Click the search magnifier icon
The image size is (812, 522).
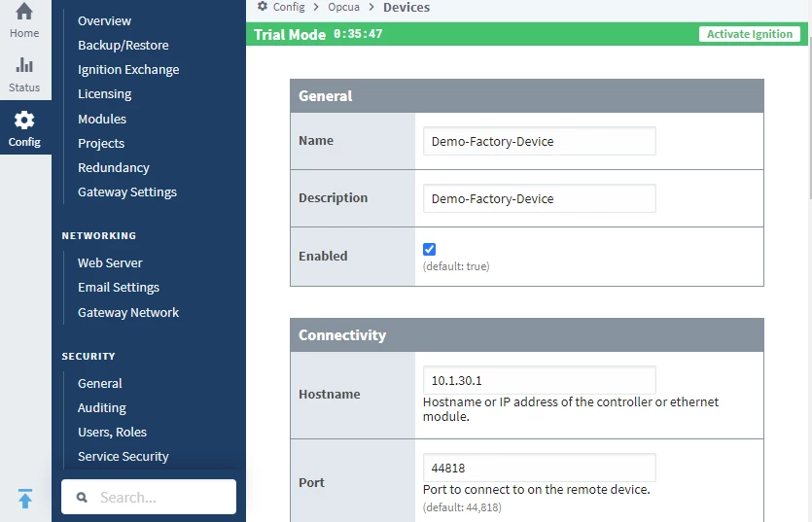[x=83, y=497]
